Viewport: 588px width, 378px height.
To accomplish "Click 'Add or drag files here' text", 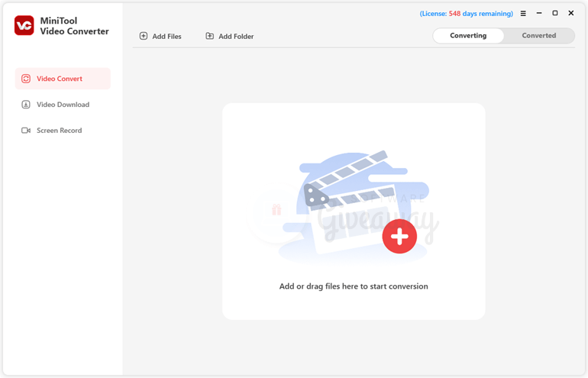I will [354, 286].
